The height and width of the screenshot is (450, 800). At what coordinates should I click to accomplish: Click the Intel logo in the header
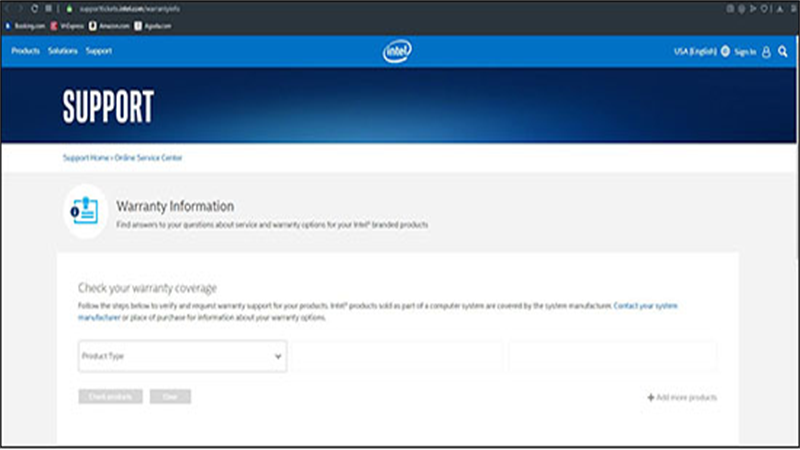click(x=397, y=52)
